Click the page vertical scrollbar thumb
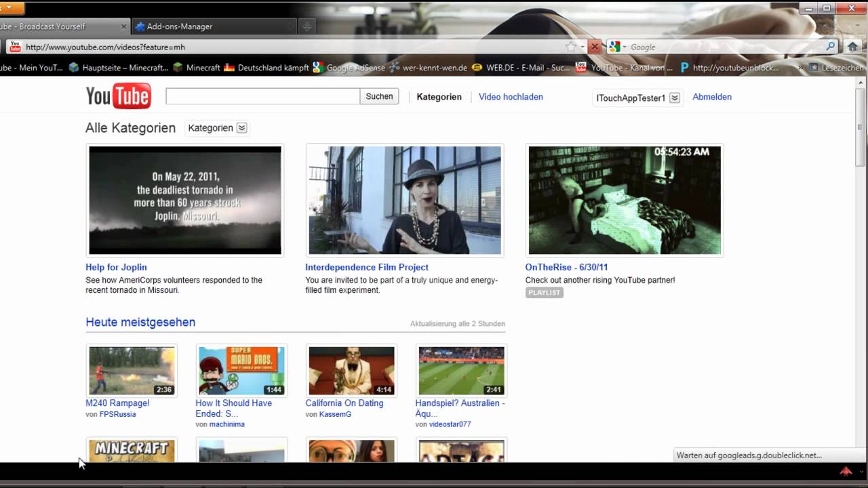868x488 pixels. click(x=861, y=127)
